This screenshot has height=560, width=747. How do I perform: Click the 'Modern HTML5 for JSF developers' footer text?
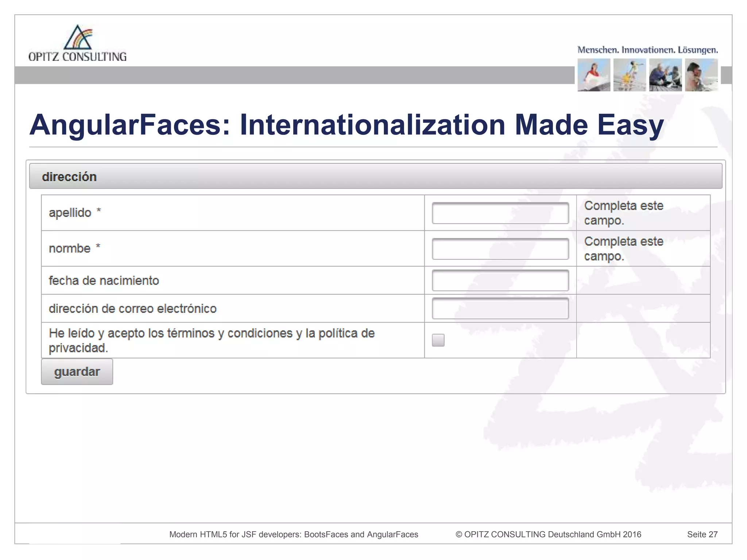click(x=294, y=534)
